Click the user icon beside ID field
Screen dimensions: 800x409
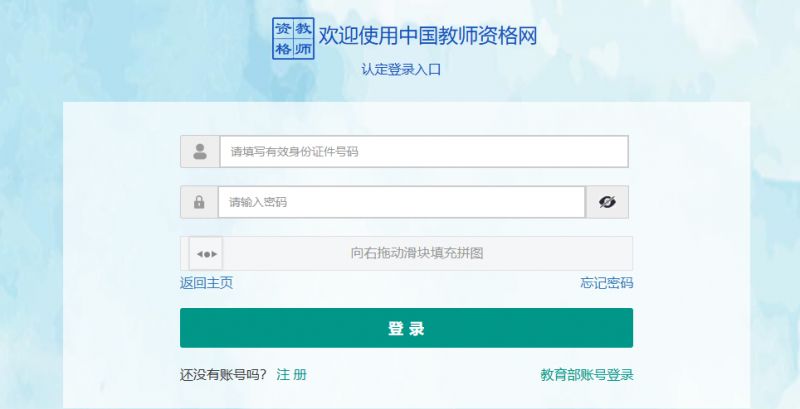coord(200,151)
